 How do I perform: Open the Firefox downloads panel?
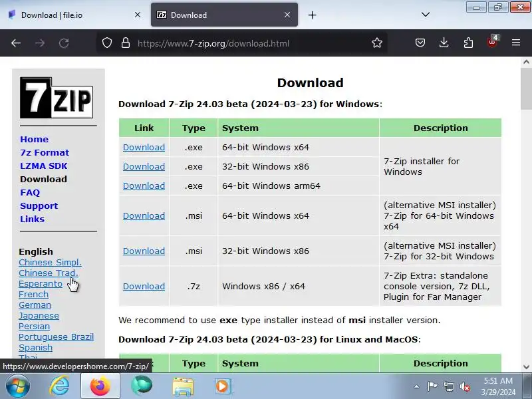tap(444, 43)
